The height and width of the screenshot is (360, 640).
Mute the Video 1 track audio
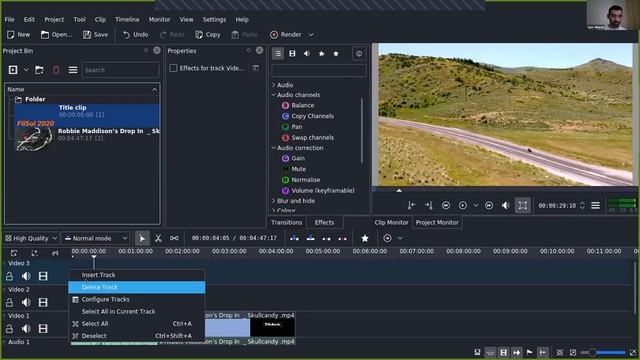pyautogui.click(x=26, y=329)
